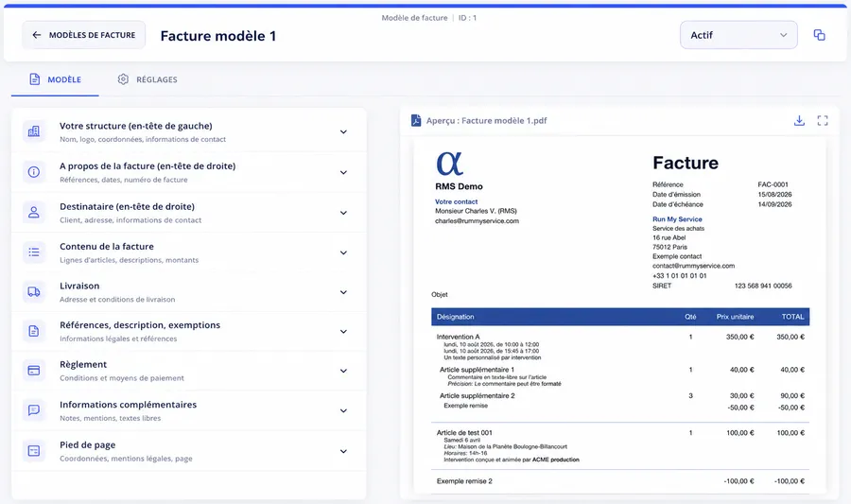Click Article supplémentaire 1 line
Image resolution: width=851 pixels, height=504 pixels.
[x=477, y=370]
